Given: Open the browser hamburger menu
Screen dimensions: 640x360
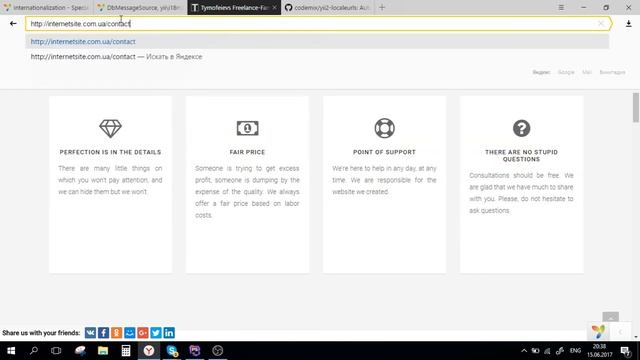Looking at the screenshot, I should coord(561,7).
